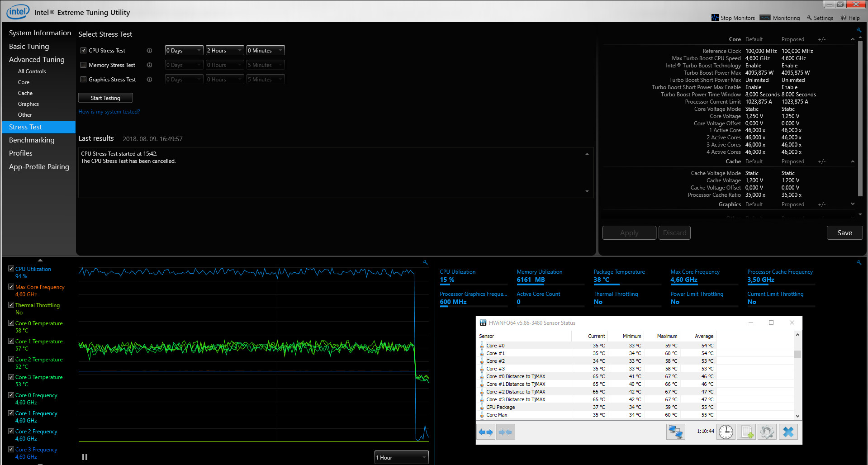The image size is (868, 465).
Task: Click the Apply button
Action: (x=629, y=233)
